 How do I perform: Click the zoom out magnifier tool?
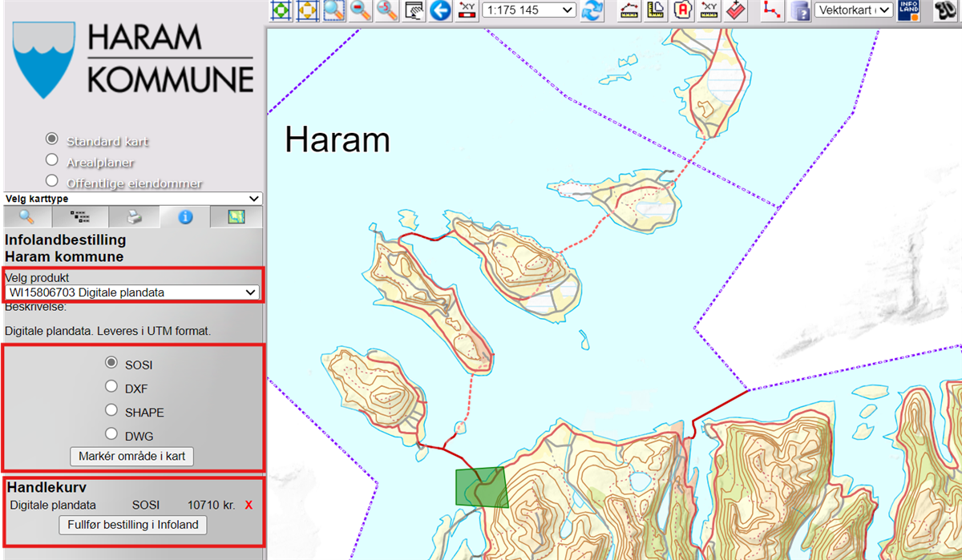click(x=361, y=10)
